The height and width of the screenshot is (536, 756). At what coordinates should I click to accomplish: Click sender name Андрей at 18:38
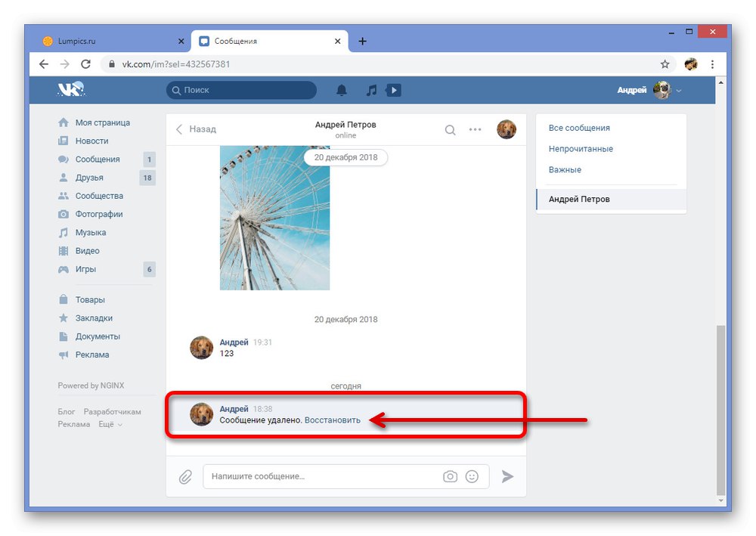234,409
